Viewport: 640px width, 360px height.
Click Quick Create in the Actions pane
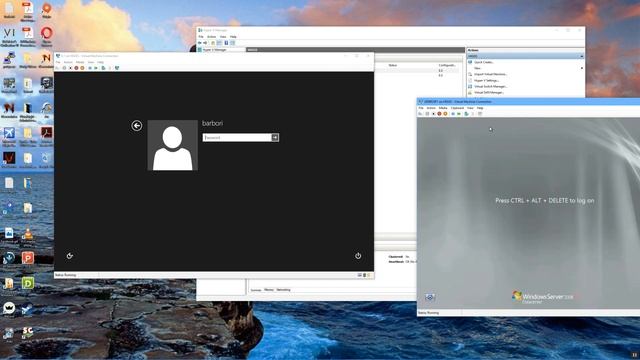484,62
